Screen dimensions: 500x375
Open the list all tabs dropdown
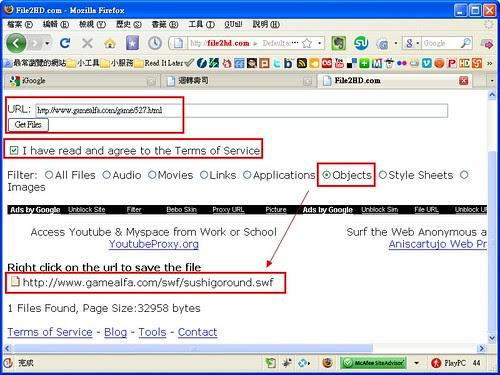point(492,81)
